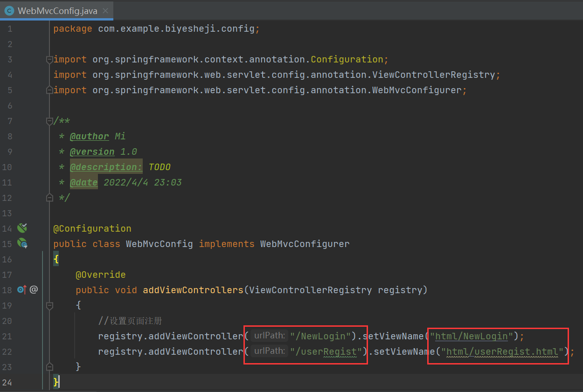Click the Spring configuration icon beside line 15
This screenshot has width=583, height=392.
click(x=22, y=243)
